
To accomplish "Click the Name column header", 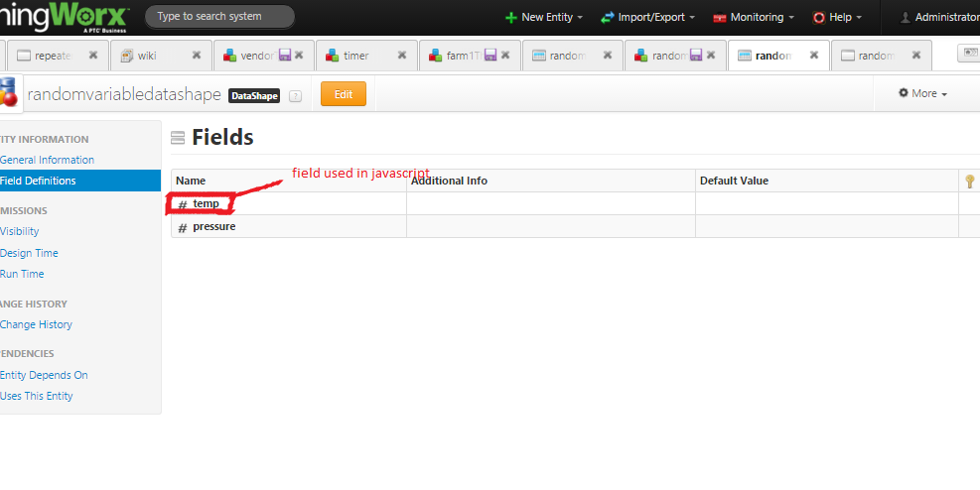I will (x=289, y=181).
